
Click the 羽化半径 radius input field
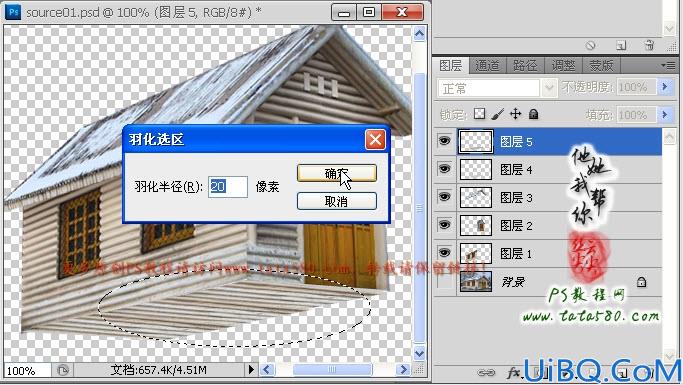228,187
